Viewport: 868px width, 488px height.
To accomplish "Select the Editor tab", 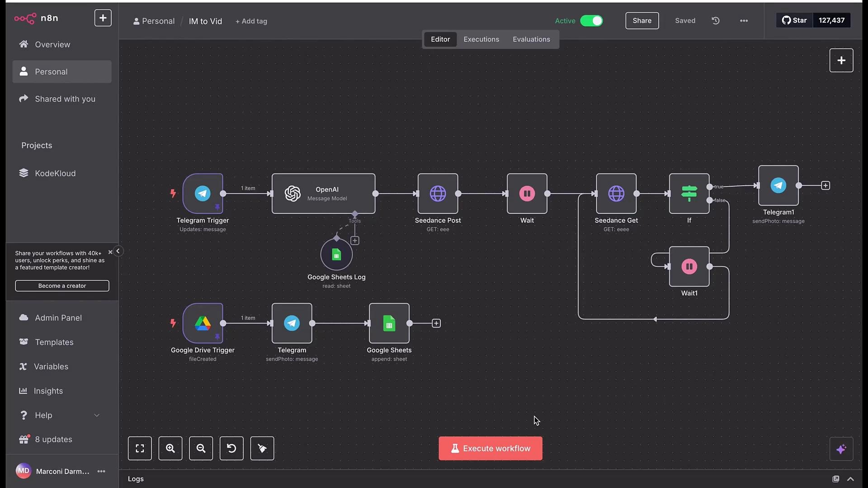I will point(440,39).
